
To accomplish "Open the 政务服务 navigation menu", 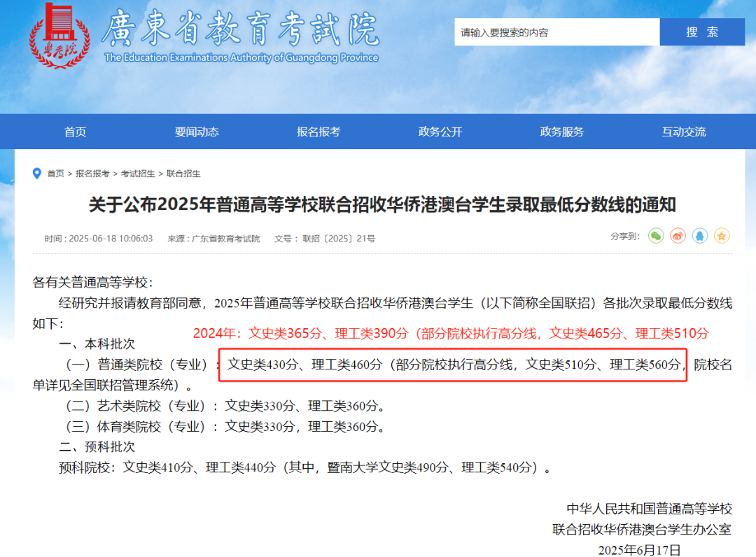I will (x=561, y=132).
